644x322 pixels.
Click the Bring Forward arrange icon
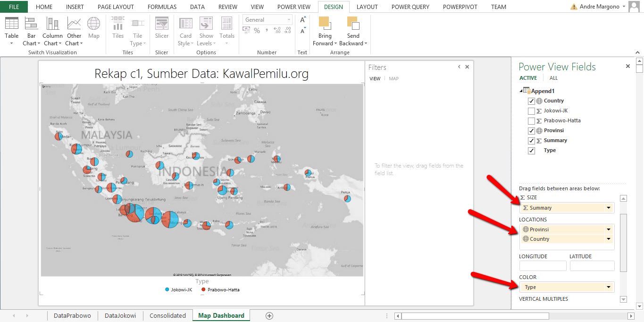pos(325,24)
